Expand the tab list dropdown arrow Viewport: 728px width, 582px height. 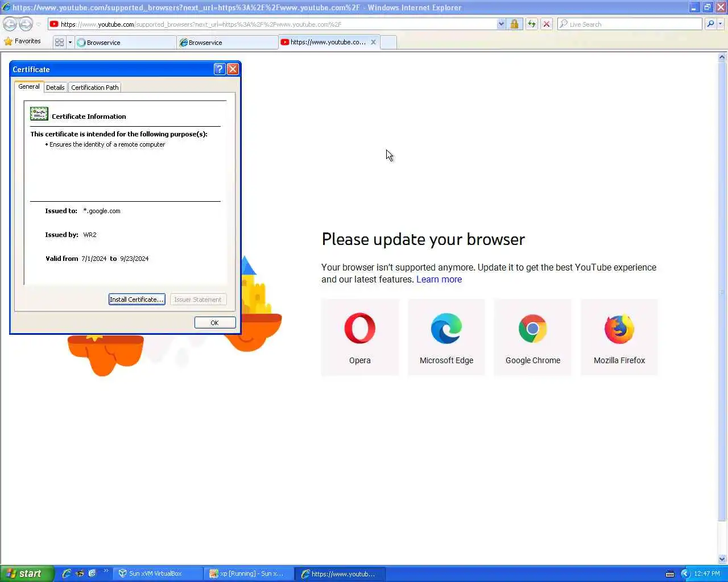(x=70, y=42)
